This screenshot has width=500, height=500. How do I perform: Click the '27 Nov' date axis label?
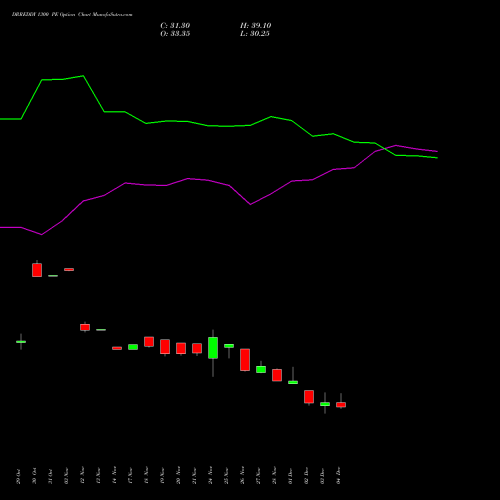258,475
